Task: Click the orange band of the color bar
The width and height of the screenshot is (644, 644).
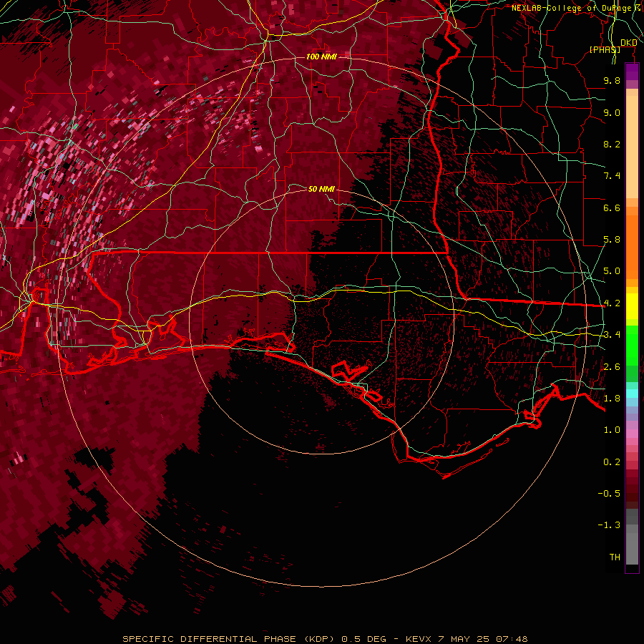Action: click(x=632, y=246)
